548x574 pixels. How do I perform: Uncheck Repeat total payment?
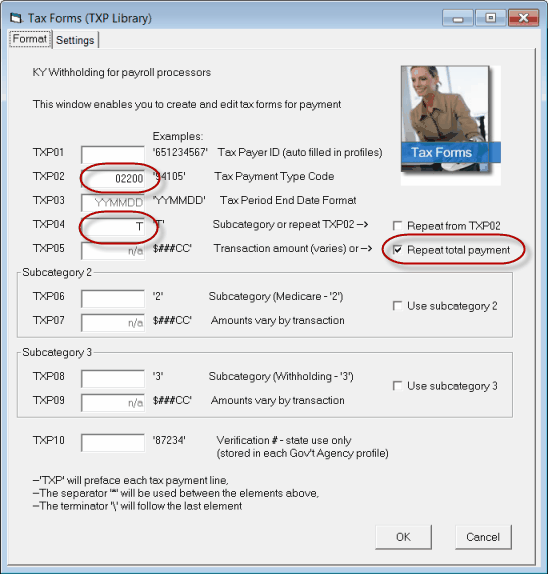point(398,250)
